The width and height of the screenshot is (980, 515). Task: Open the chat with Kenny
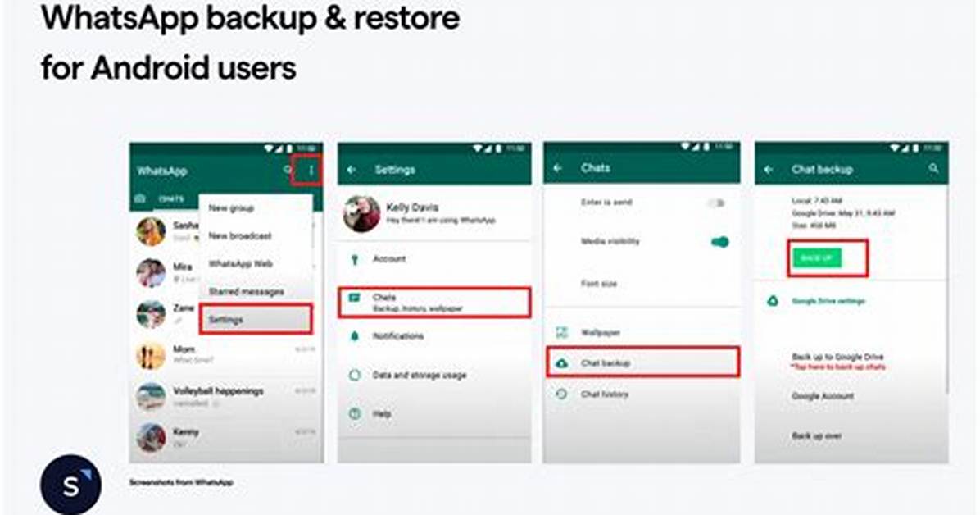(x=226, y=437)
